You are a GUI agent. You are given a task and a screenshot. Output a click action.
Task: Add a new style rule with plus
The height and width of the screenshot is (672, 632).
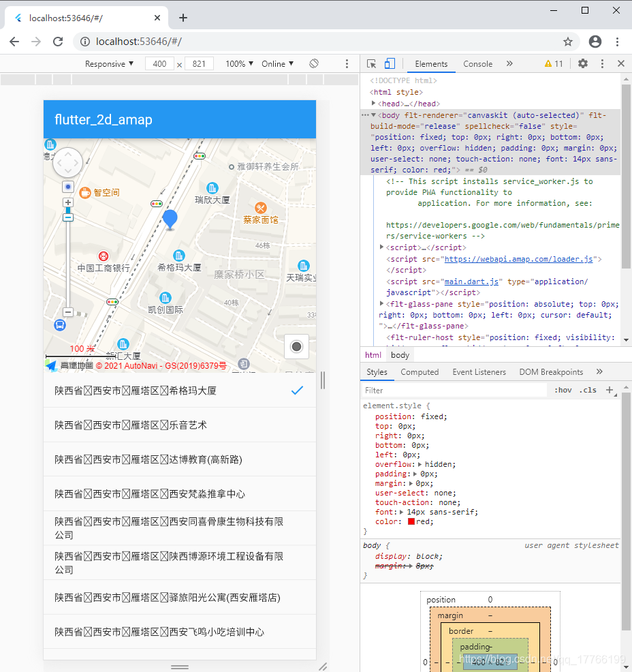(x=610, y=390)
